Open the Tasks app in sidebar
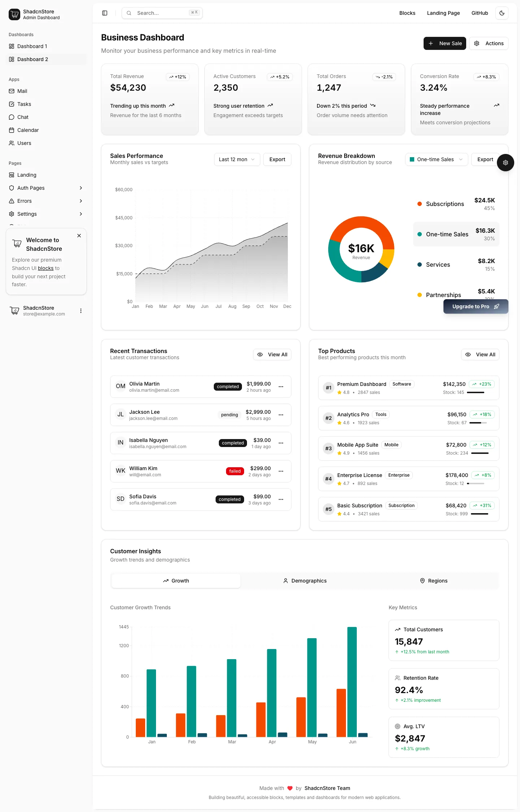 [x=46, y=104]
